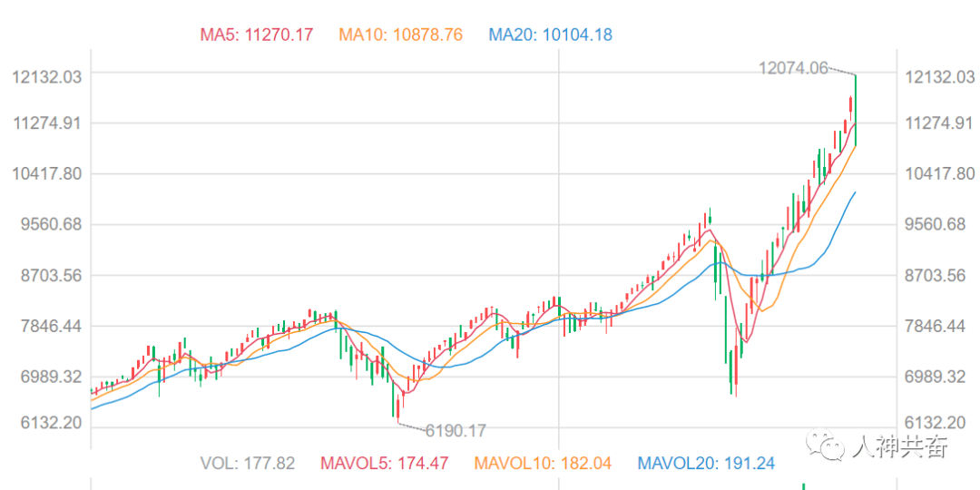Image resolution: width=980 pixels, height=490 pixels.
Task: Click 6132.20 on the left price axis
Action: coord(47,423)
